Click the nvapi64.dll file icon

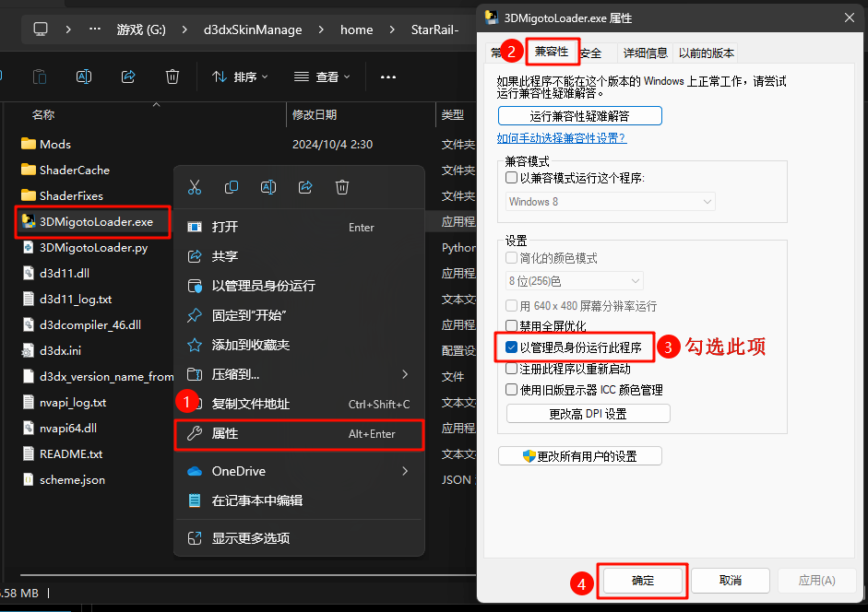pos(29,428)
